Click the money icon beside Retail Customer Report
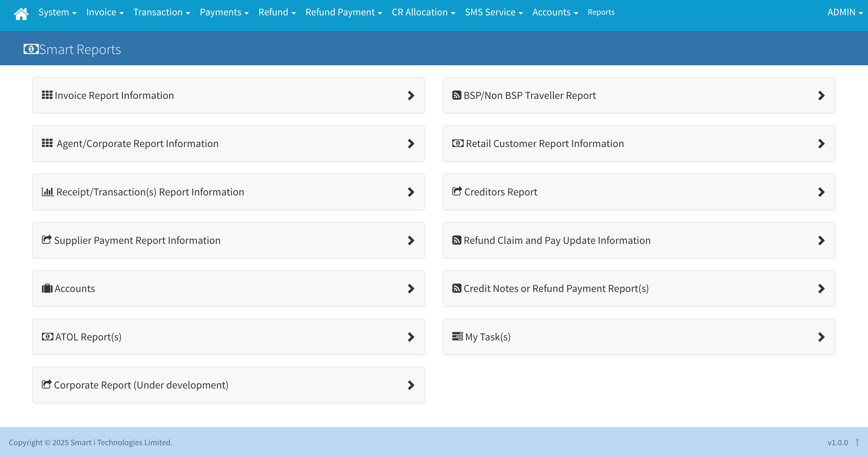The height and width of the screenshot is (457, 868). [458, 143]
